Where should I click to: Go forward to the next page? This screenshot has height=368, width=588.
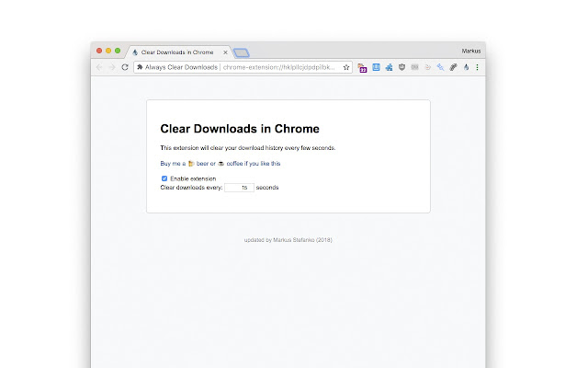(112, 67)
